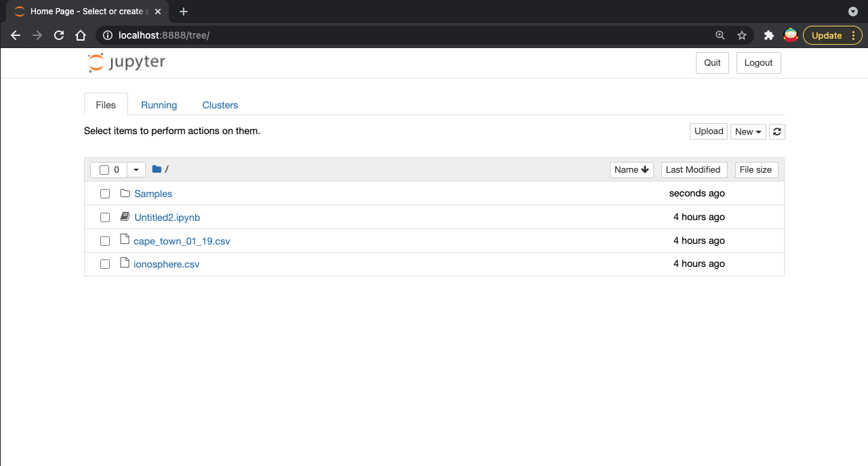Screen dimensions: 868x466
Task: Open the New dropdown menu
Action: click(x=748, y=131)
